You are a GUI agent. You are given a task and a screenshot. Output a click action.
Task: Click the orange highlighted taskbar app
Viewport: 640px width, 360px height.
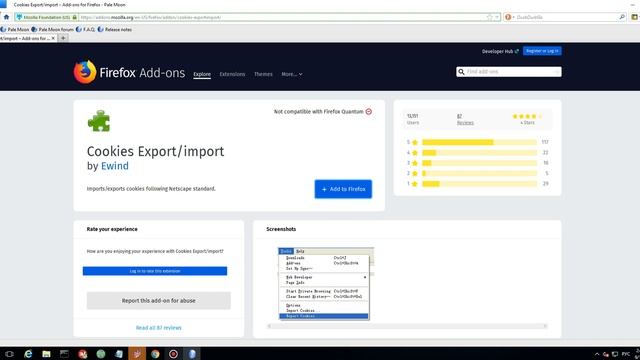click(137, 354)
